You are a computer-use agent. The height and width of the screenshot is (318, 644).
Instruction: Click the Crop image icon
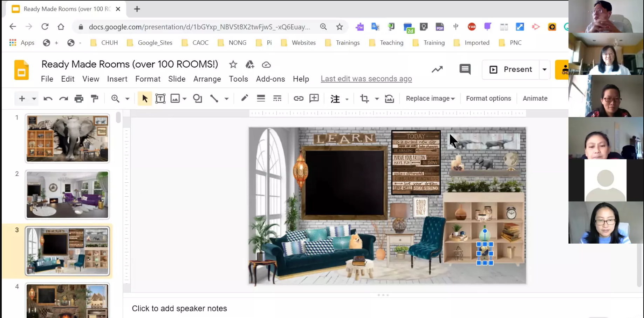[x=364, y=99]
